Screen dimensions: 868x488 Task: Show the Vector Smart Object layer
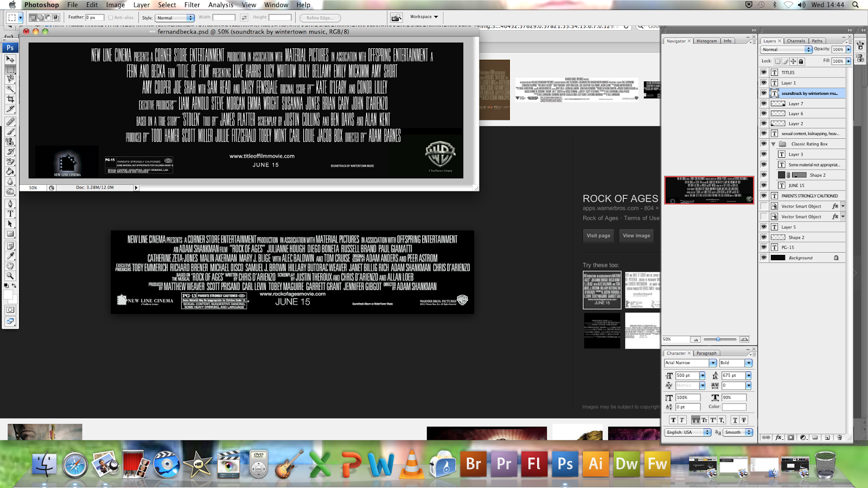[763, 206]
